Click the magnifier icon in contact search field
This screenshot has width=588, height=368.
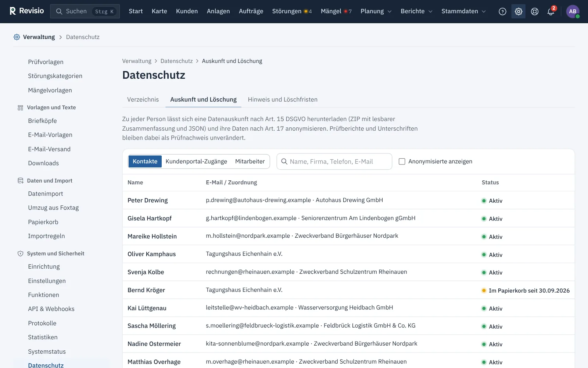point(284,162)
